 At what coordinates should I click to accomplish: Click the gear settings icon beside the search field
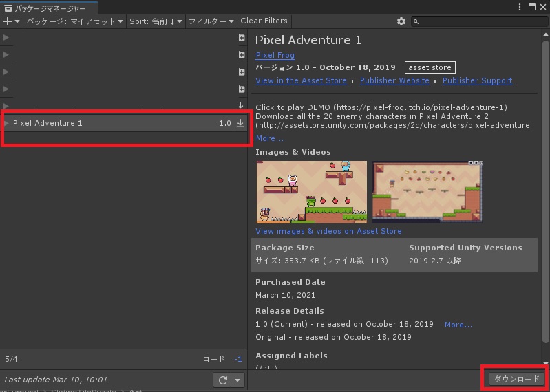click(x=401, y=21)
